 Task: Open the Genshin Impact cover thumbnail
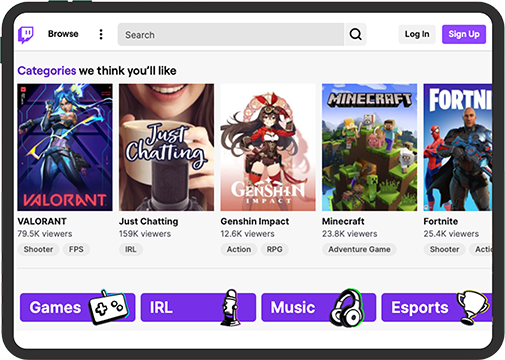(x=268, y=147)
